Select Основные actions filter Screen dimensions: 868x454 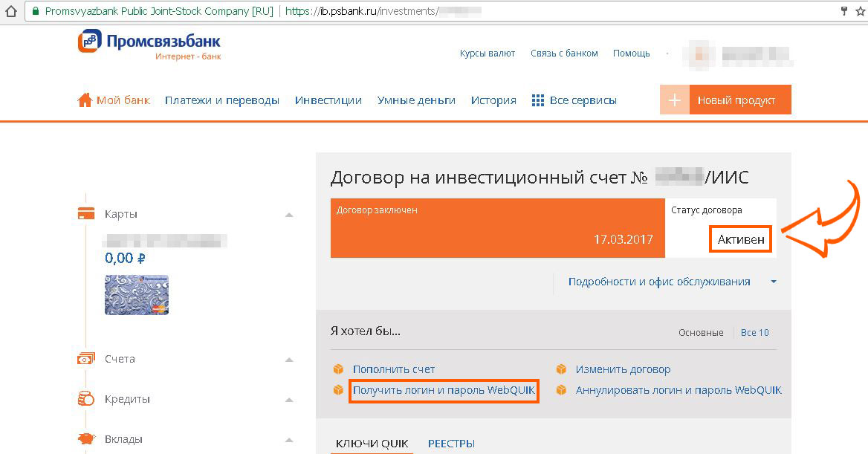pyautogui.click(x=701, y=333)
